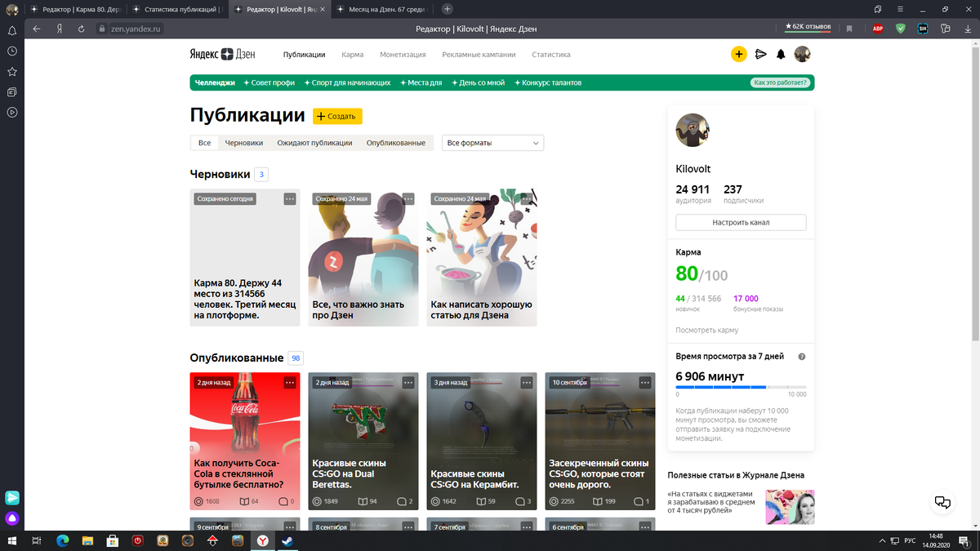The height and width of the screenshot is (551, 980).
Task: Open options menu of Засекреченный скины card
Action: [x=645, y=382]
